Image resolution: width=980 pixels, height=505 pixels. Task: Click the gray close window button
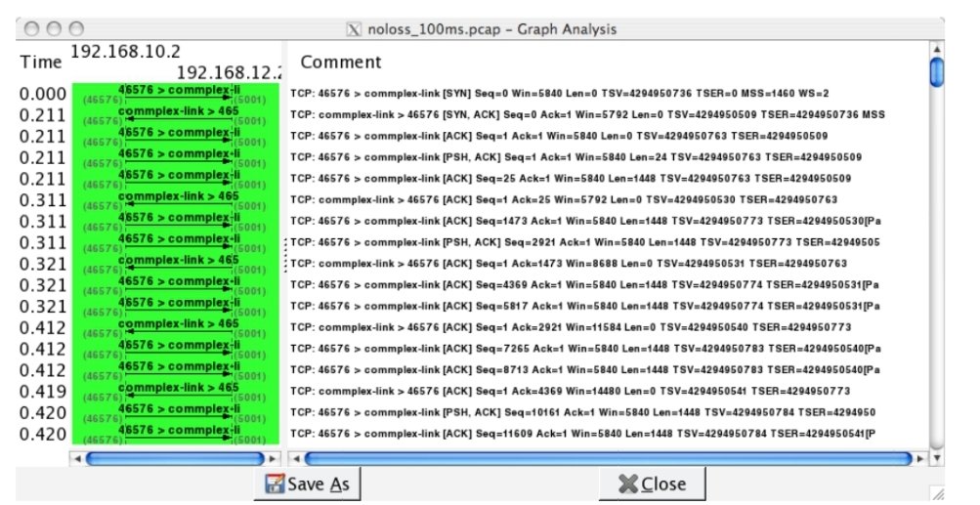point(31,28)
